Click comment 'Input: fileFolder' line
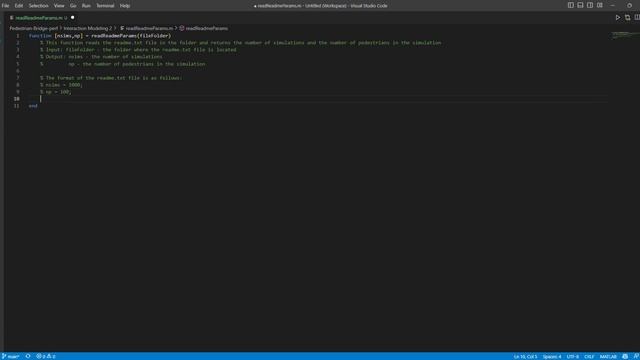 coord(138,50)
